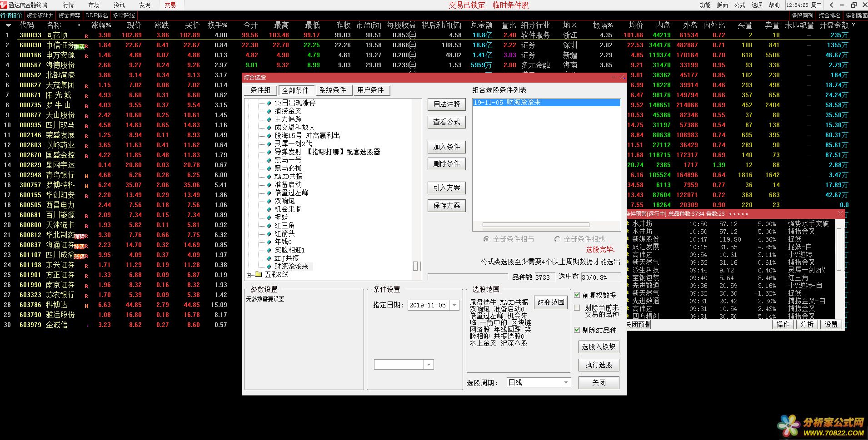Toggle the 前复权数据 checkbox

(577, 295)
